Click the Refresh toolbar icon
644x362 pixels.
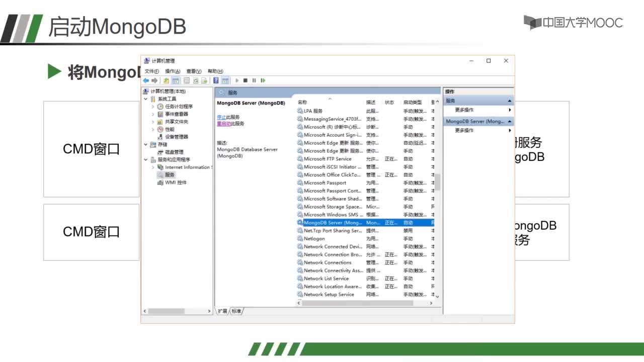(196, 80)
